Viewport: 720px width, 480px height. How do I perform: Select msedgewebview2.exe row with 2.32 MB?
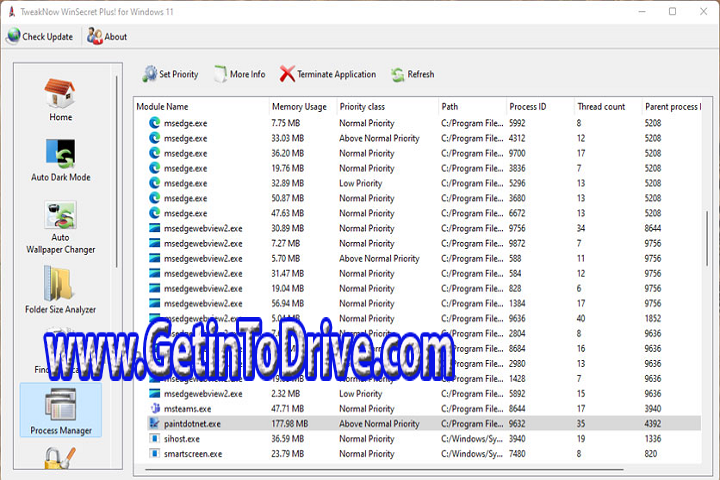coord(423,394)
